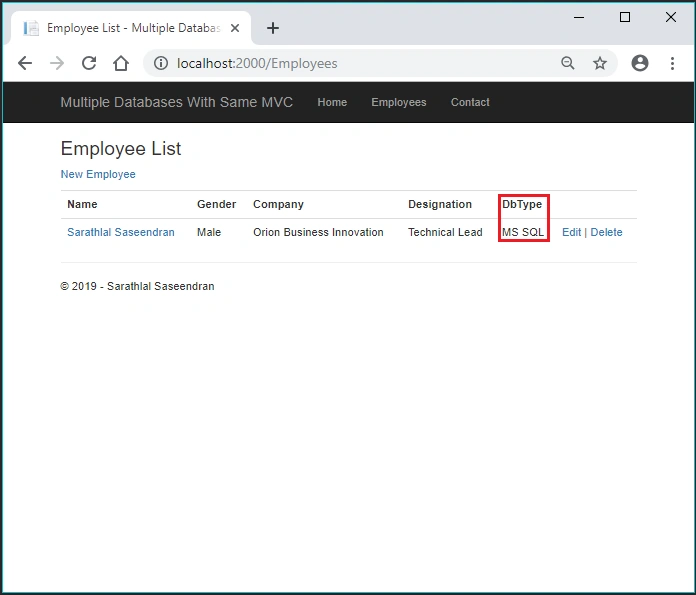Edit the Sarathlal Saseendran record
Viewport: 696px width, 595px height.
pyautogui.click(x=571, y=232)
